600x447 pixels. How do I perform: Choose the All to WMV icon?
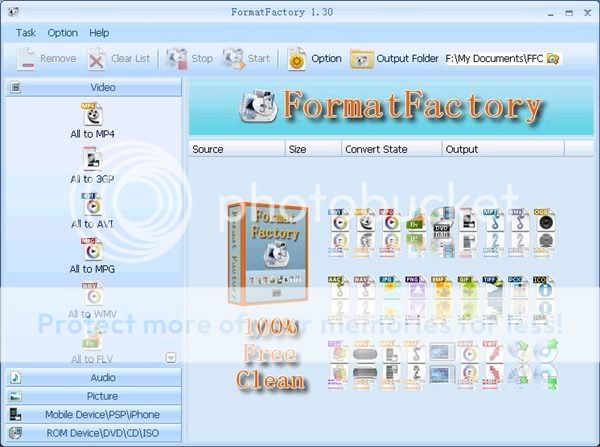pos(92,294)
